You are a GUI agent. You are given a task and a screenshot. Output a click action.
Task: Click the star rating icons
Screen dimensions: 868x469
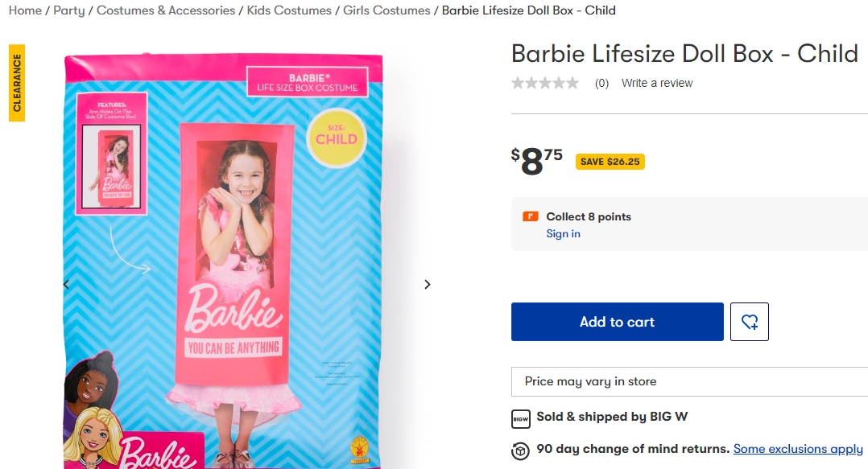point(545,83)
